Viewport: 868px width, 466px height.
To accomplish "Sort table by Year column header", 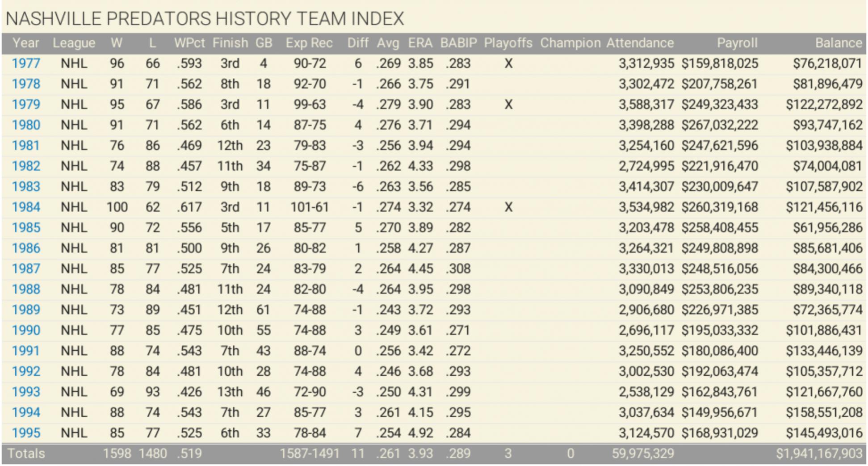I will 26,43.
